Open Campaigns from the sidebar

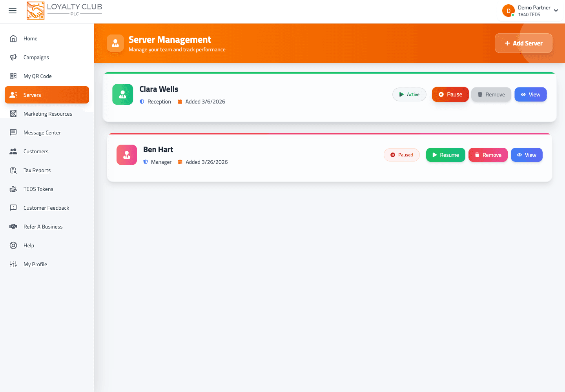coord(47,57)
